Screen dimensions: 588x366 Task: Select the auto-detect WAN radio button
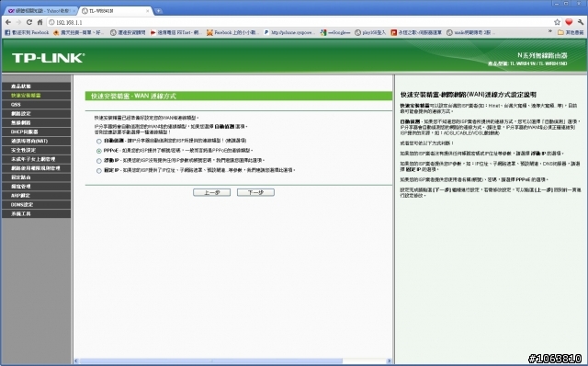[99, 141]
